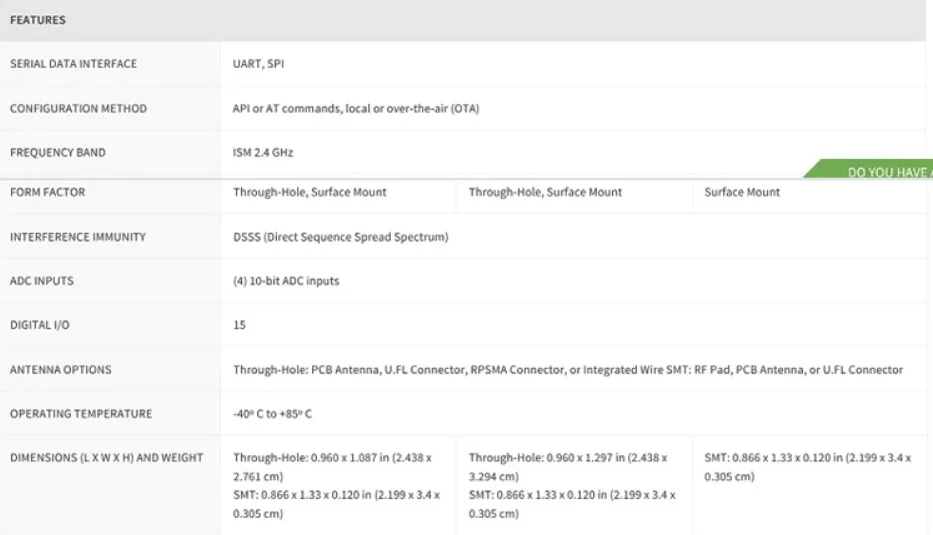The height and width of the screenshot is (535, 933).
Task: Click the '-40º C to +85º C' value
Action: 273,414
